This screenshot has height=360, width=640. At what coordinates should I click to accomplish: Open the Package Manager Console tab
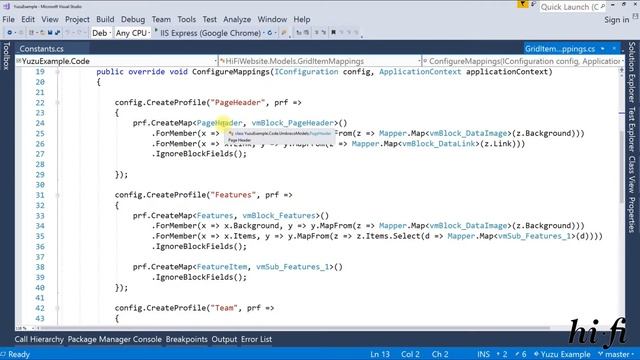point(115,339)
